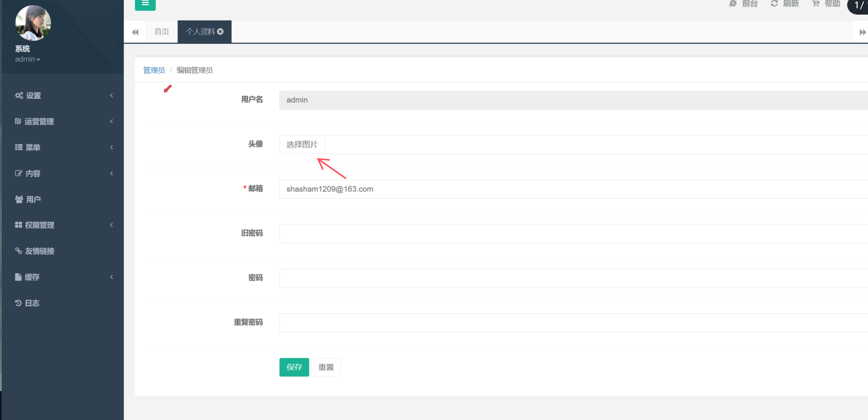Click the 密码 input field
Screen dimensions: 868x420
(x=574, y=278)
